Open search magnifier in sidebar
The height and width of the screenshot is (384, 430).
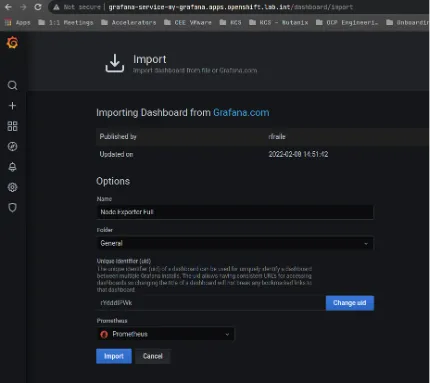pos(12,85)
